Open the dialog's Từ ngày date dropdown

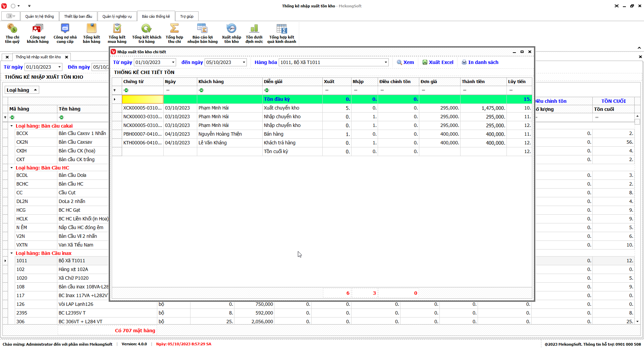point(173,62)
